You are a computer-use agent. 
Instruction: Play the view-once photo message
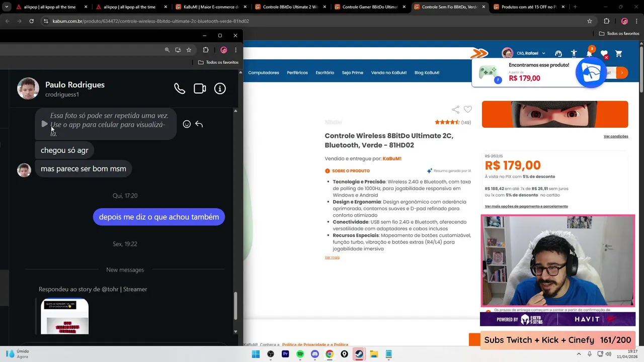click(x=44, y=124)
